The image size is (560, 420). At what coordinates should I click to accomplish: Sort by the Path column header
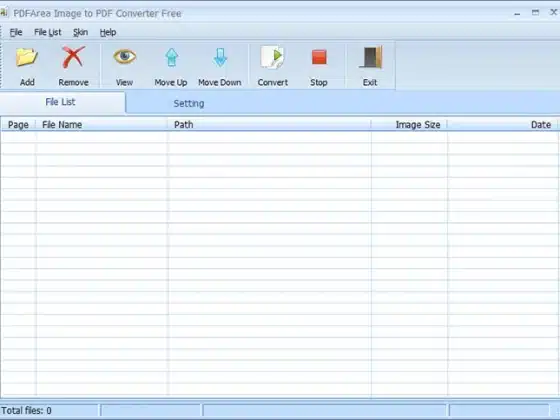coord(269,125)
